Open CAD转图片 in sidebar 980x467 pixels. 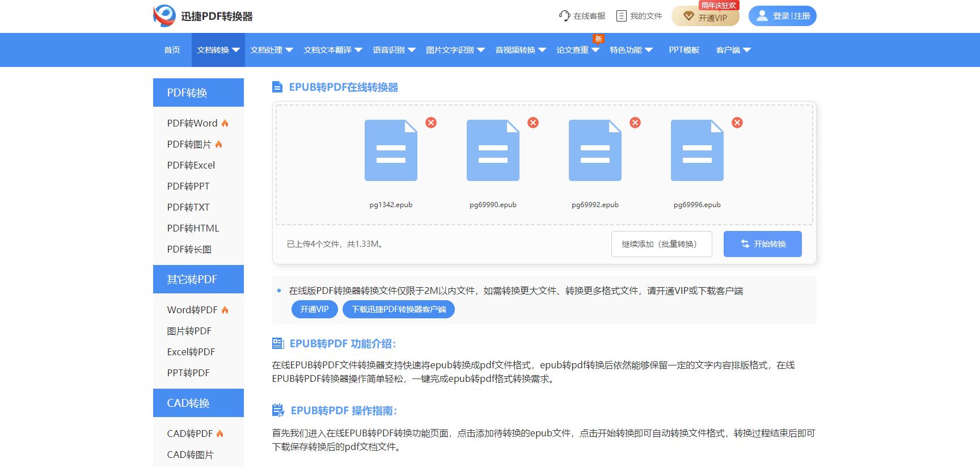click(190, 455)
